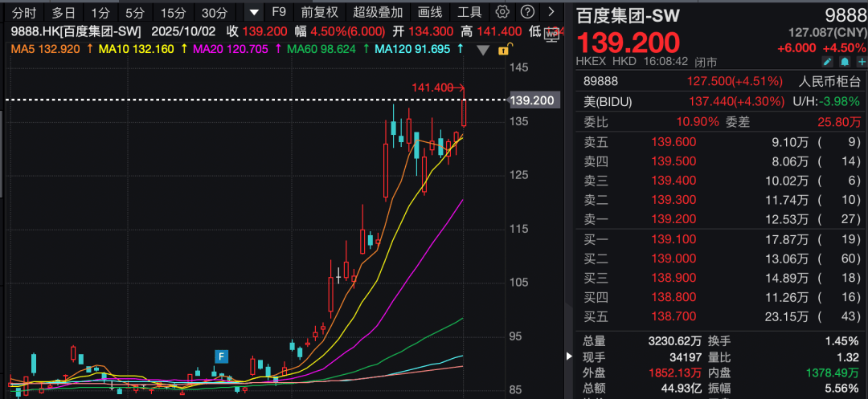
Task: Set a price alert with bell icon
Action: [x=845, y=61]
